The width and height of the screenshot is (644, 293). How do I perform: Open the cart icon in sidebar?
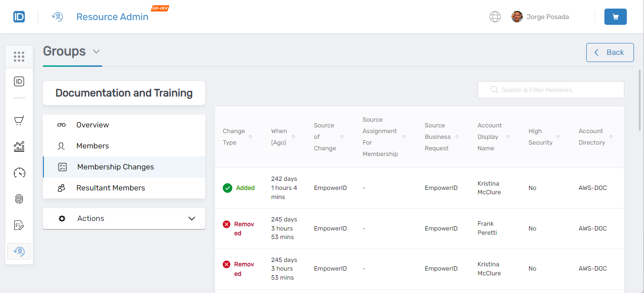point(19,121)
